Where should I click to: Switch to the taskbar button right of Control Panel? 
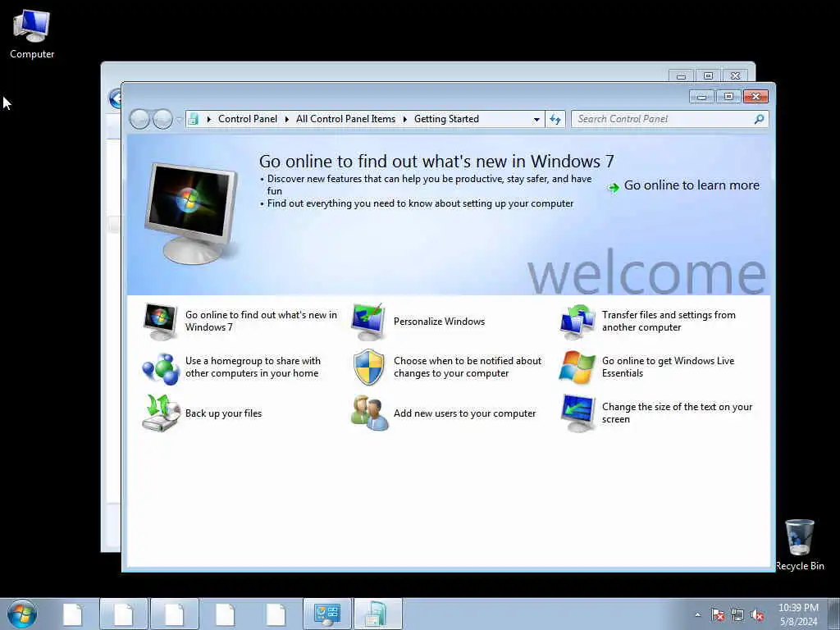pyautogui.click(x=377, y=614)
